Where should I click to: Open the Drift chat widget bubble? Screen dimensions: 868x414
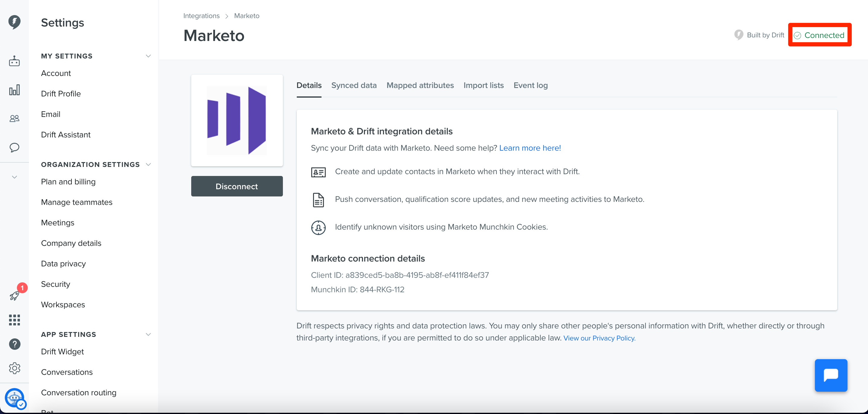(831, 375)
